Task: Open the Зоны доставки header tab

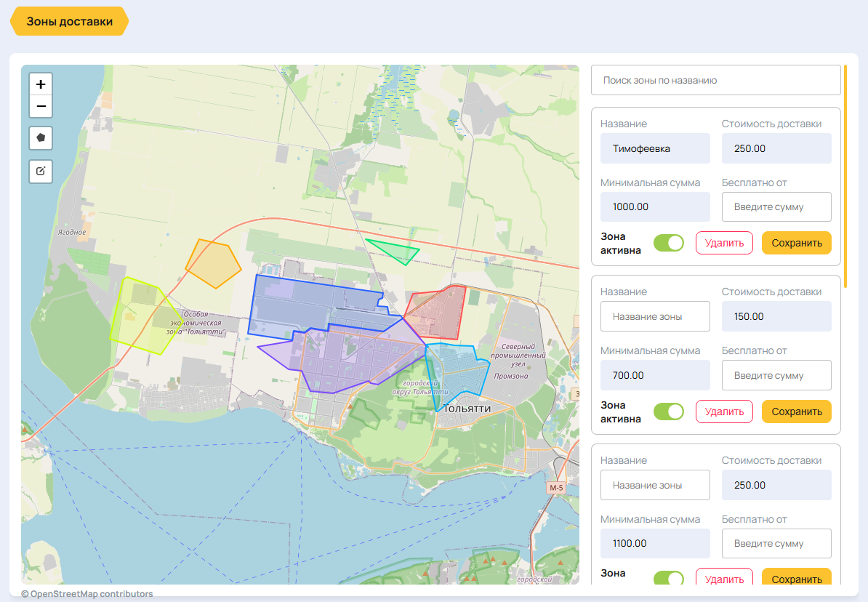Action: [70, 22]
